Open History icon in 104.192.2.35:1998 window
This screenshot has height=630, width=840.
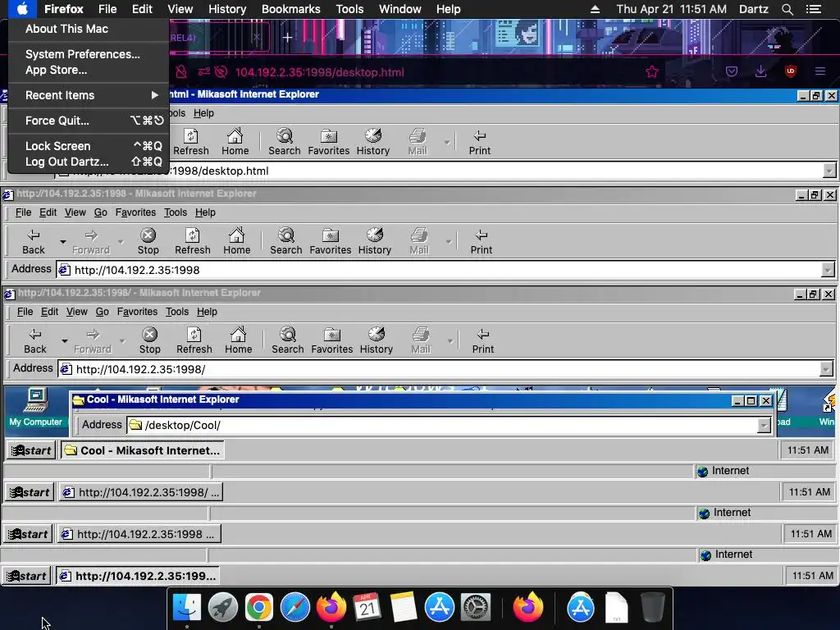point(374,242)
